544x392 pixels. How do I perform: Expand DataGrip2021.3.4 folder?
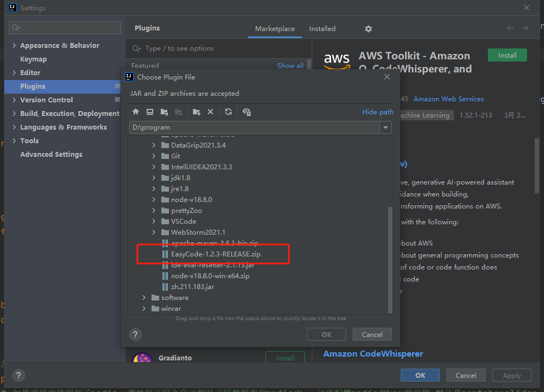point(154,145)
